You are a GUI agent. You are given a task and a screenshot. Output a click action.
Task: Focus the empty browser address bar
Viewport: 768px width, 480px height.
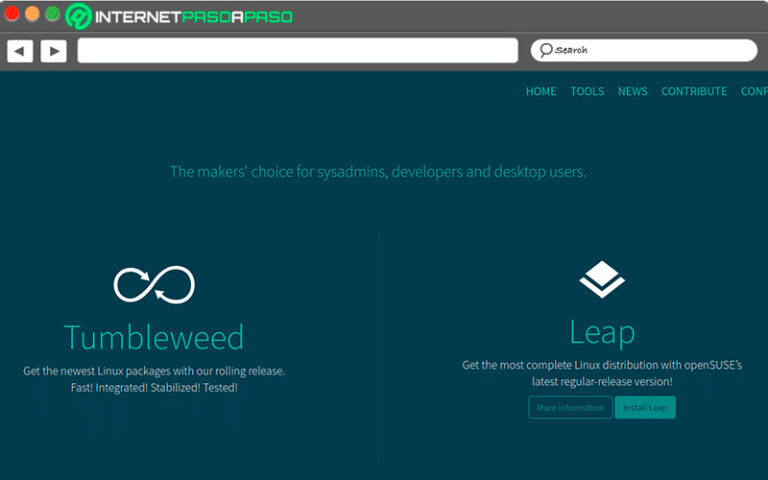click(297, 51)
